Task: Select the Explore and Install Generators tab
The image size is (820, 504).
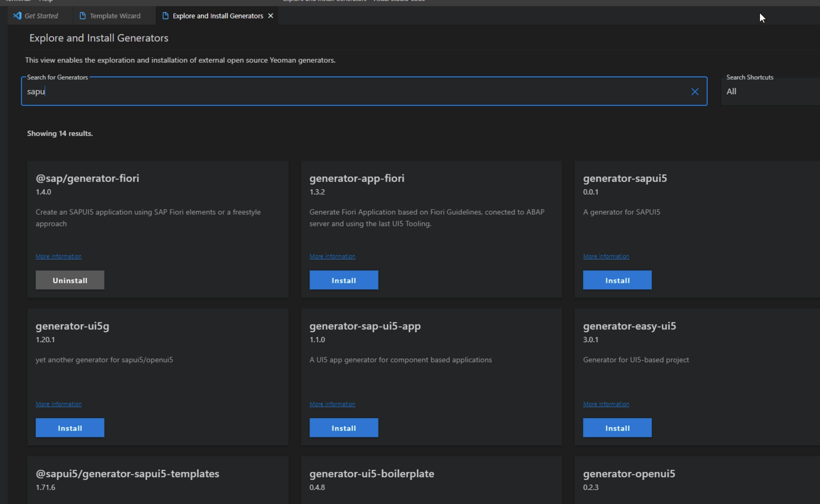Action: pyautogui.click(x=217, y=16)
